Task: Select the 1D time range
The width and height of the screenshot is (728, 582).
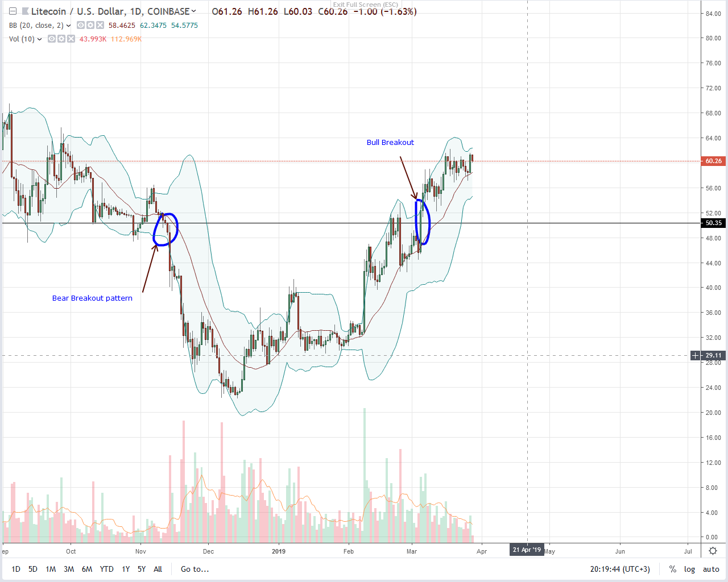Action: 16,569
